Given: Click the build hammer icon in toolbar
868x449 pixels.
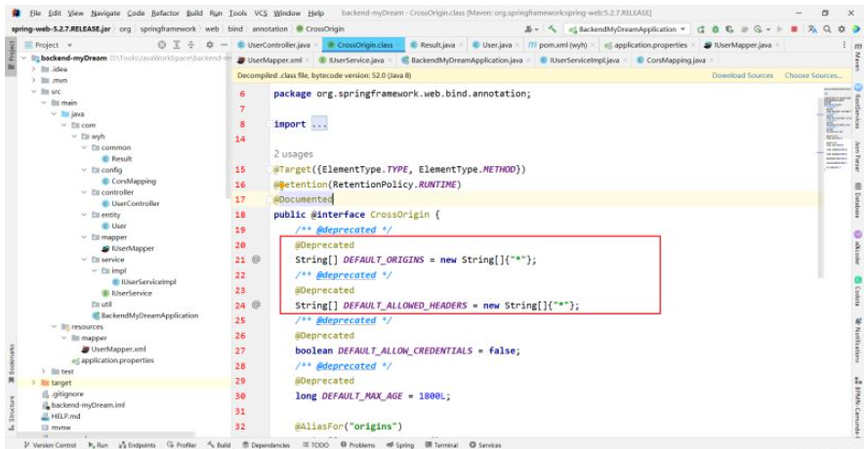Looking at the screenshot, I should pyautogui.click(x=553, y=29).
